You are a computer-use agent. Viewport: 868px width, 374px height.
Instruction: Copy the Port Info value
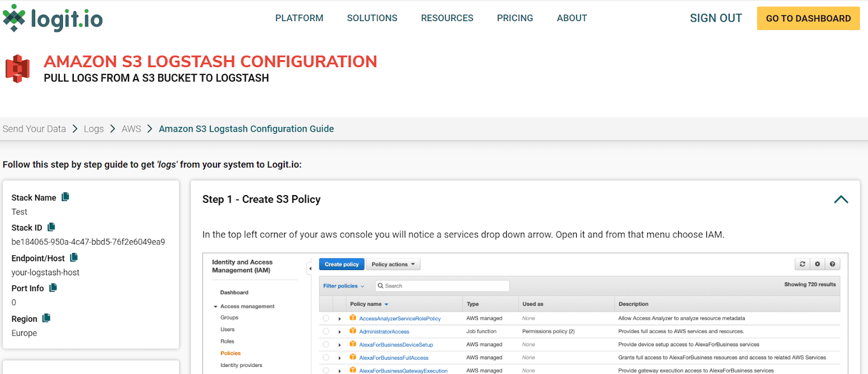(53, 288)
